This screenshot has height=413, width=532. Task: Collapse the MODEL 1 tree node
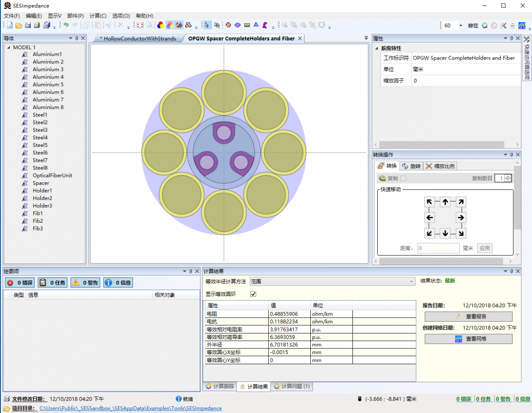[8, 47]
